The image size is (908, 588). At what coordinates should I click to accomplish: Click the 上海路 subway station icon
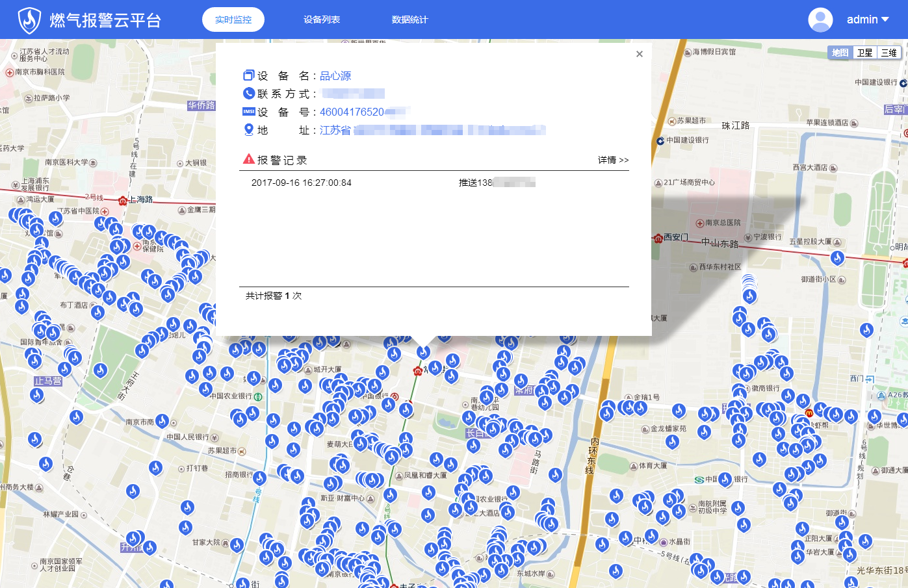[122, 201]
